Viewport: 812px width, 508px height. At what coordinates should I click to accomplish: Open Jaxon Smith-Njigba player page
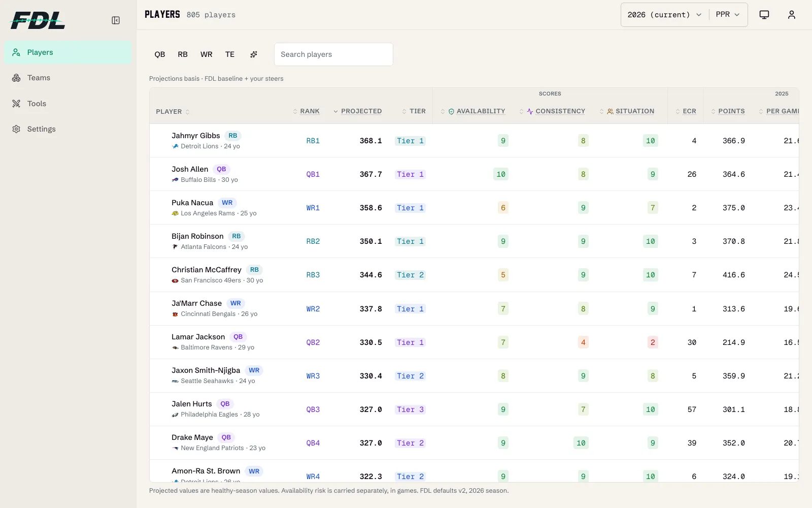[x=206, y=370]
